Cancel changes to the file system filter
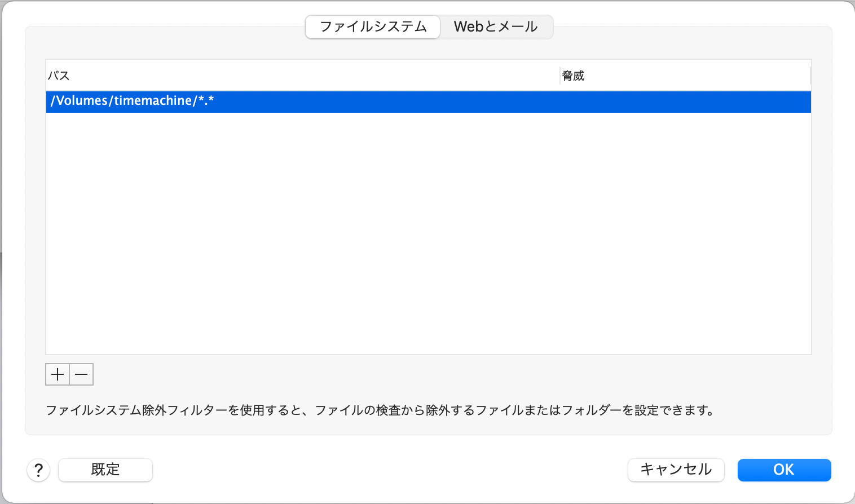855x504 pixels. (676, 470)
